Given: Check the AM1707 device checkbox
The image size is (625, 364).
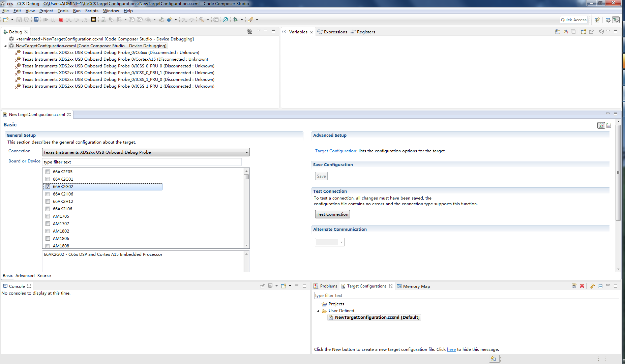Looking at the screenshot, I should 48,224.
